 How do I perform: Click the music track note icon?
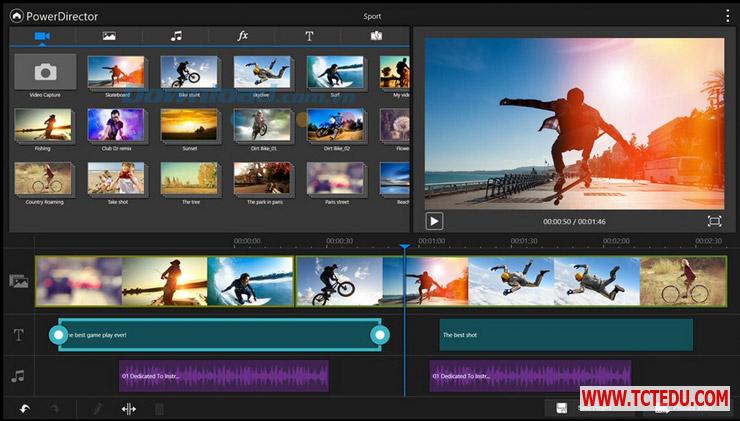pyautogui.click(x=18, y=376)
